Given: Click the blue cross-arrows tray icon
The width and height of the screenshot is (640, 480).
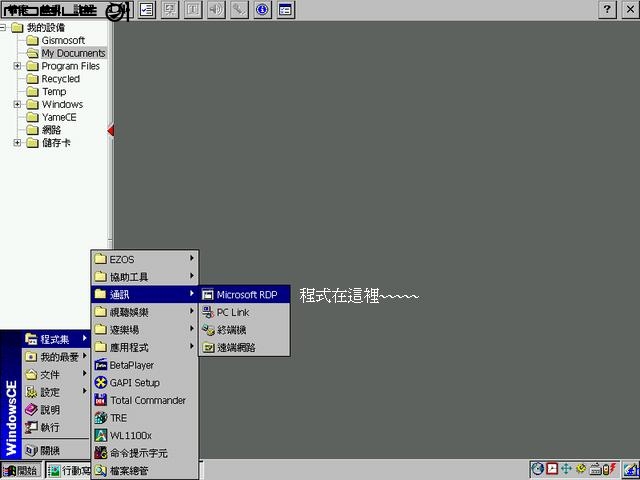Looking at the screenshot, I should 566,469.
